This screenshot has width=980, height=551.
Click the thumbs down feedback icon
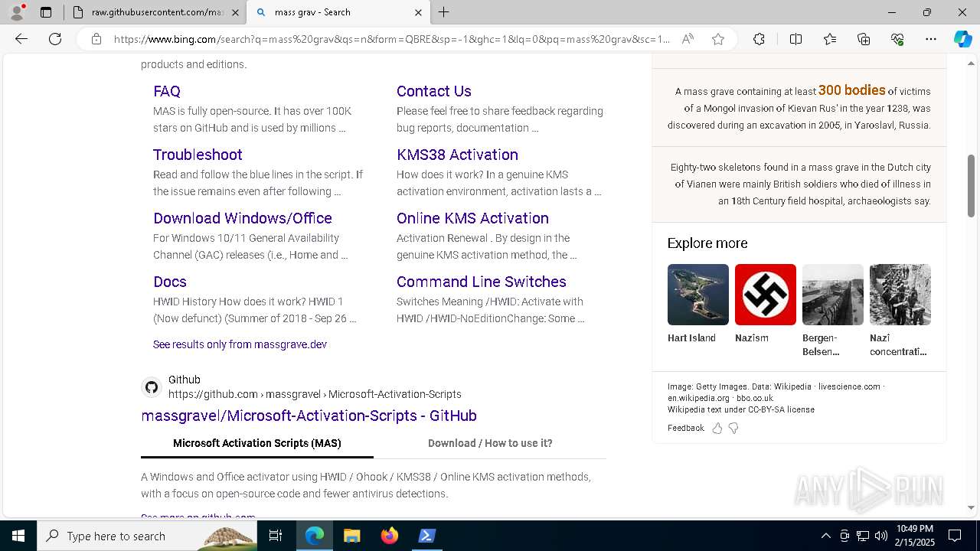point(733,429)
